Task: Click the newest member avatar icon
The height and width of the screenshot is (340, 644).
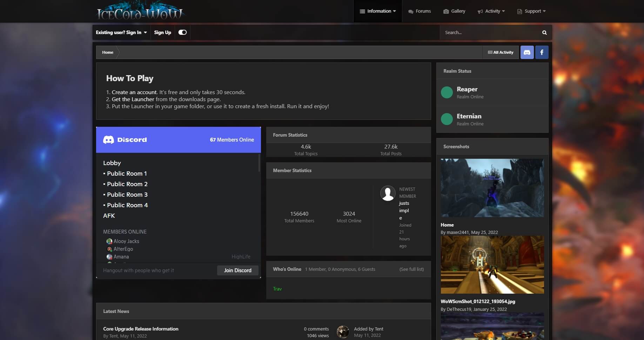Action: [x=388, y=193]
